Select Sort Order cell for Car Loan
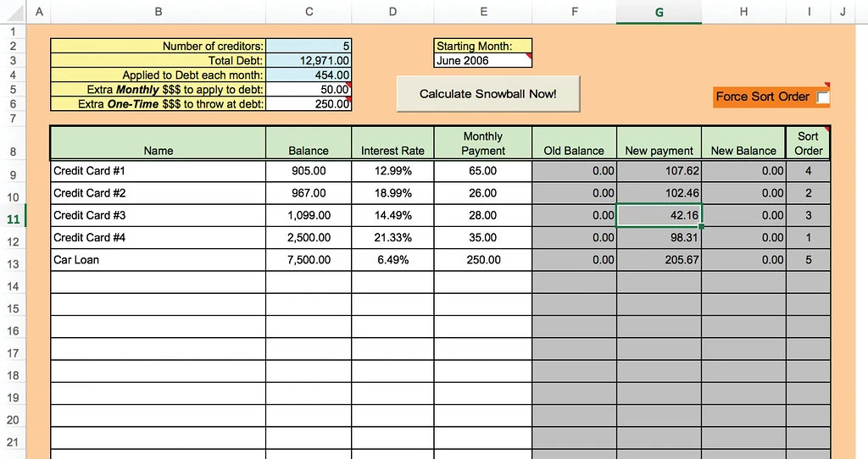Image resolution: width=868 pixels, height=459 pixels. pos(808,259)
